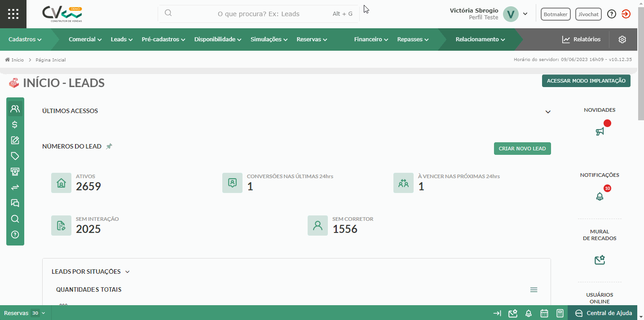Click the Criar Novo Lead button
644x320 pixels.
click(x=522, y=149)
